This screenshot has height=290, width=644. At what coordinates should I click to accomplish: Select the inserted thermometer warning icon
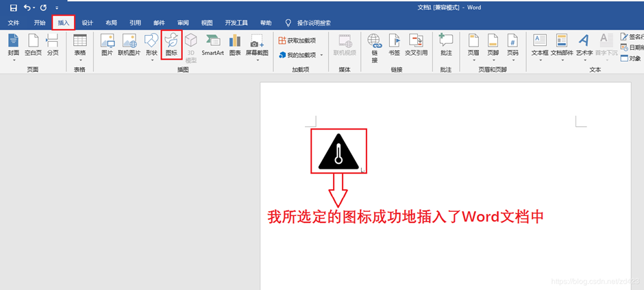coord(338,152)
